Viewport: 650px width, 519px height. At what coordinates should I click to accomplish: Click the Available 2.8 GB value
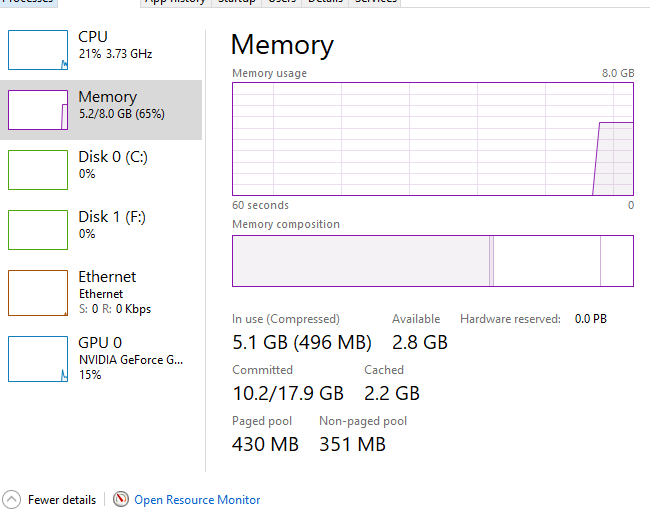click(x=419, y=342)
